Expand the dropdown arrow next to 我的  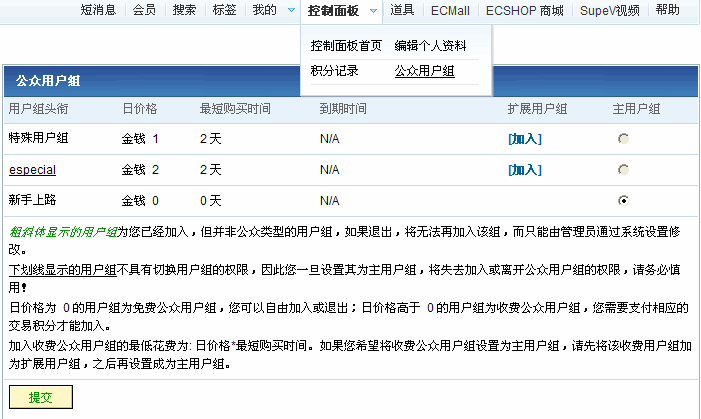pos(291,11)
